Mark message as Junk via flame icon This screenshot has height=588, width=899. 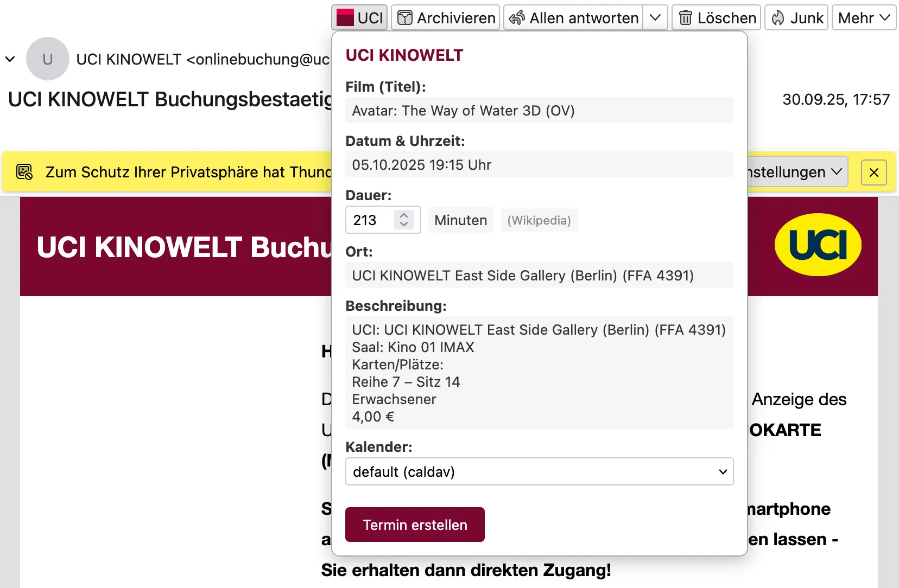[777, 17]
